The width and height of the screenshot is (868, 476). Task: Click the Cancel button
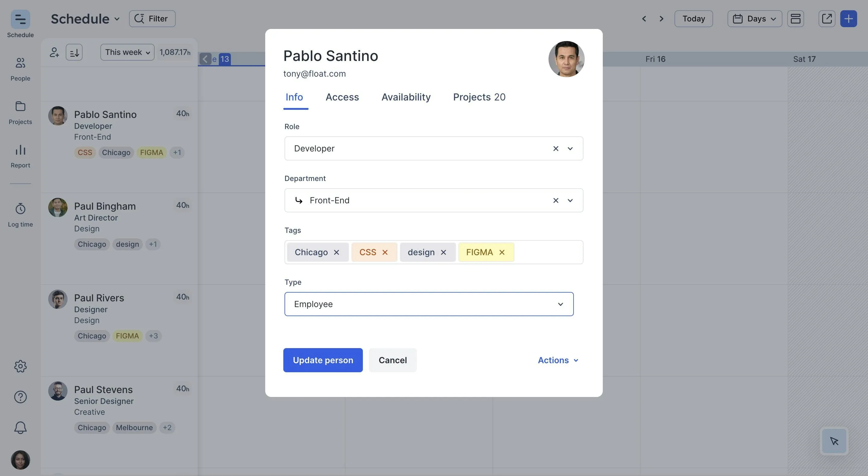392,360
